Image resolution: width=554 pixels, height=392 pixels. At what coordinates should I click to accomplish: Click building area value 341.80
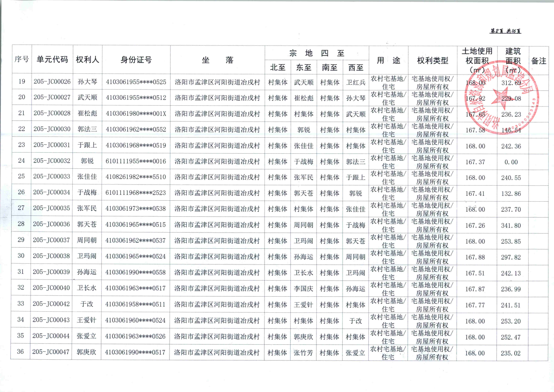pyautogui.click(x=511, y=226)
